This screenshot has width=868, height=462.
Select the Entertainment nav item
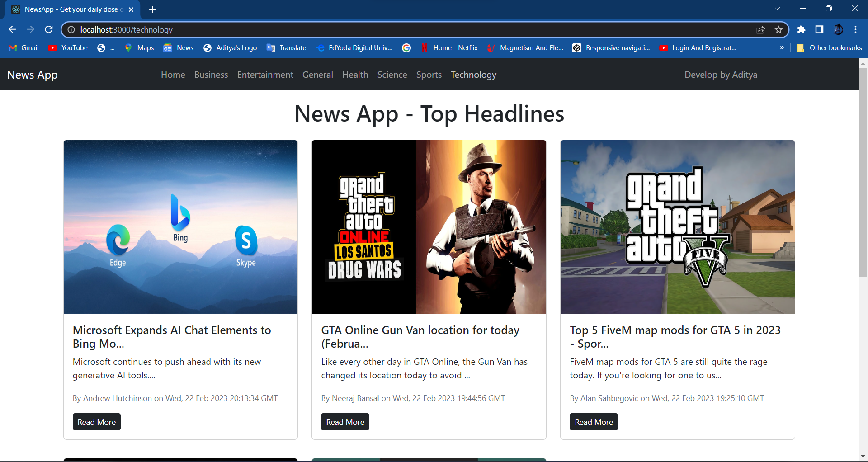[265, 75]
